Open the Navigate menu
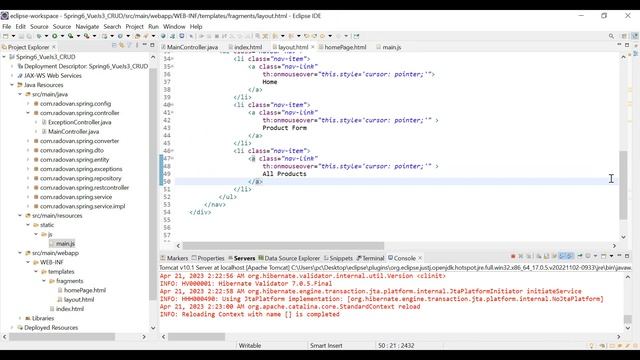 (87, 27)
